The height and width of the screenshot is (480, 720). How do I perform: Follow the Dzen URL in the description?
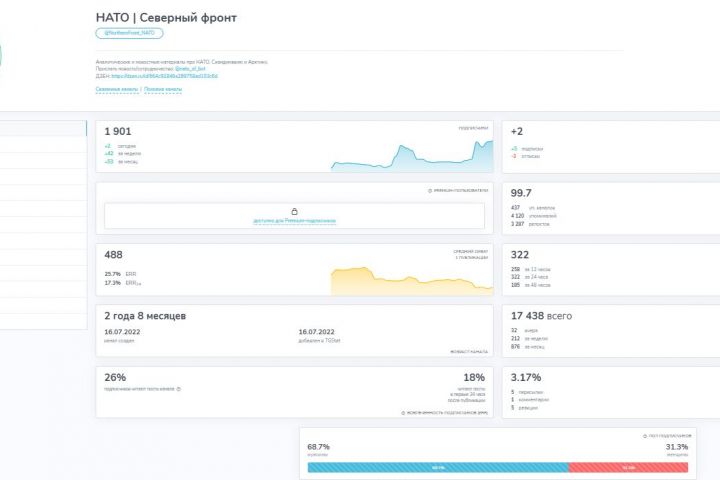pyautogui.click(x=164, y=76)
